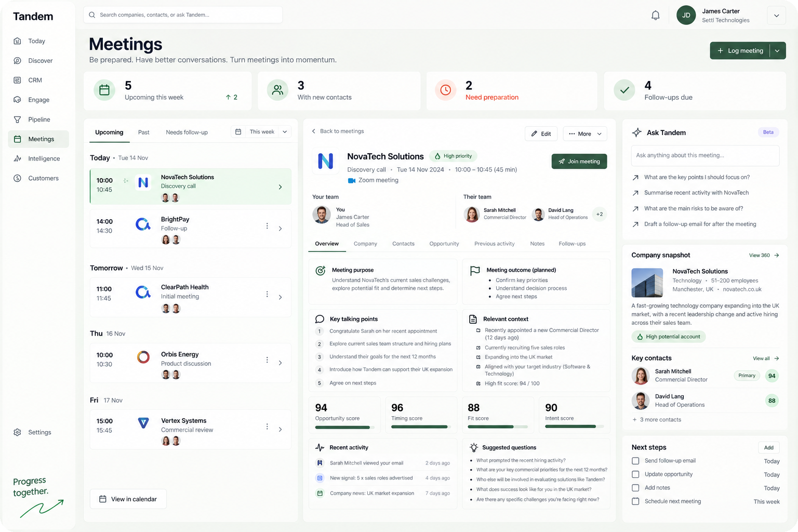Viewport: 798px width, 532px height.
Task: Open the View 360 link
Action: (x=764, y=255)
